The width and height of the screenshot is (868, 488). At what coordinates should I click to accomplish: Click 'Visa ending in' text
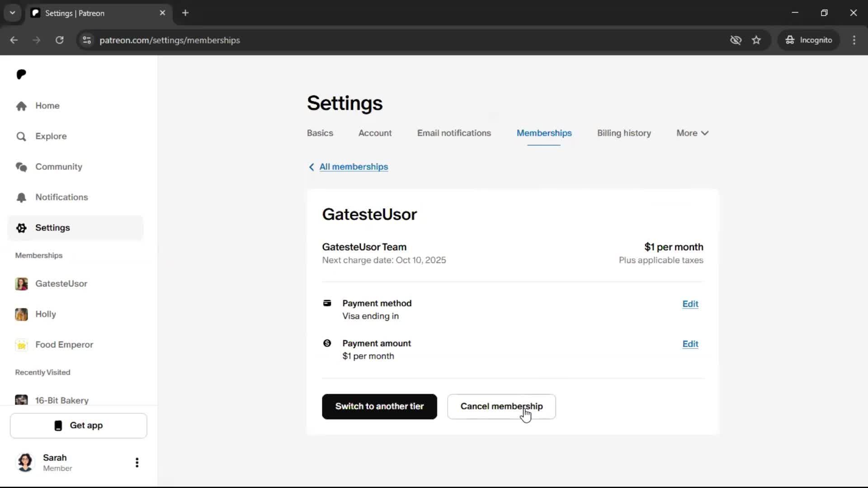[370, 316]
